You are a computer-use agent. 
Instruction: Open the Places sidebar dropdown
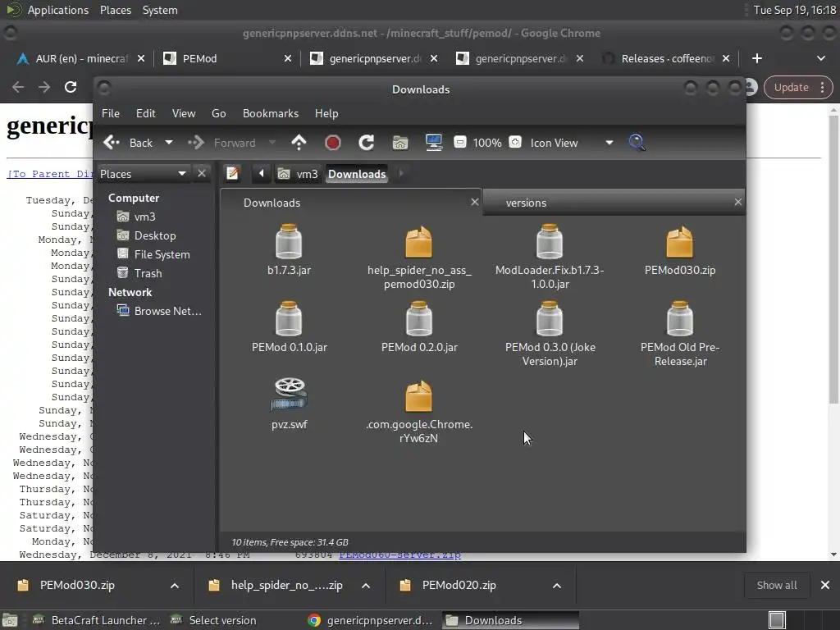coord(143,174)
